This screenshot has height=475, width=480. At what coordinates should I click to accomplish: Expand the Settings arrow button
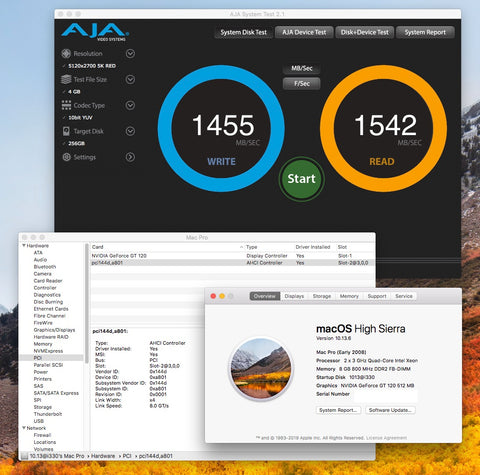click(x=130, y=157)
